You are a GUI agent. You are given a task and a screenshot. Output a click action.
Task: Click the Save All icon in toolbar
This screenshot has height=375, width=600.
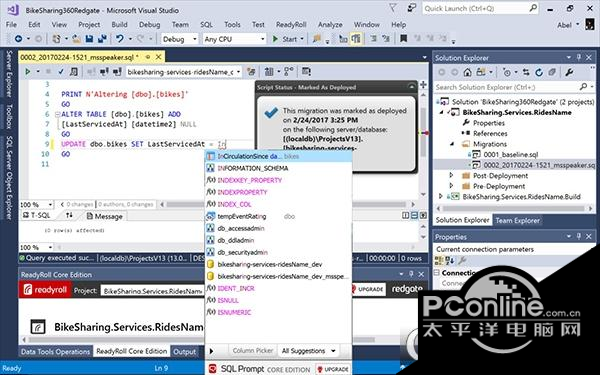(102, 39)
